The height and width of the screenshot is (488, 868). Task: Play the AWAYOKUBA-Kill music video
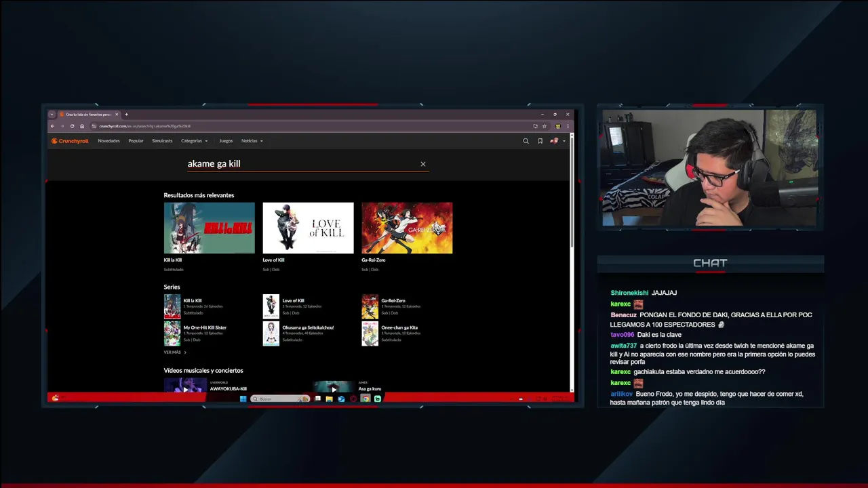point(185,386)
